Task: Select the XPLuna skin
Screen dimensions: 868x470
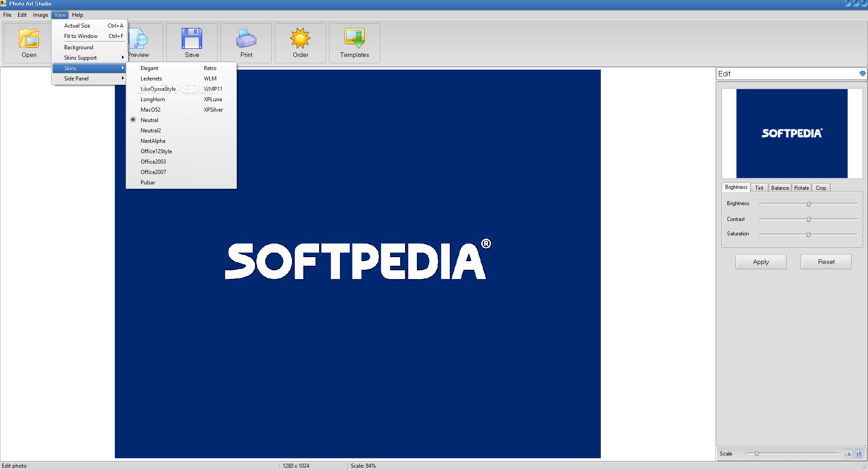Action: (212, 99)
